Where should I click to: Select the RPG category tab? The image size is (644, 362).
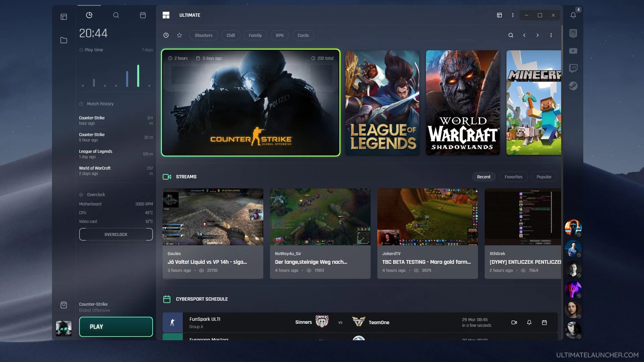[279, 35]
